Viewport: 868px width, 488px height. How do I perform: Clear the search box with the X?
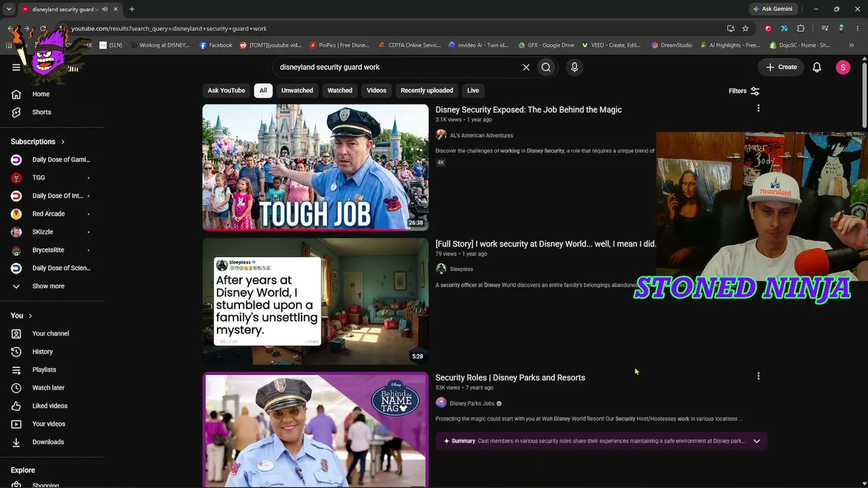(x=526, y=67)
